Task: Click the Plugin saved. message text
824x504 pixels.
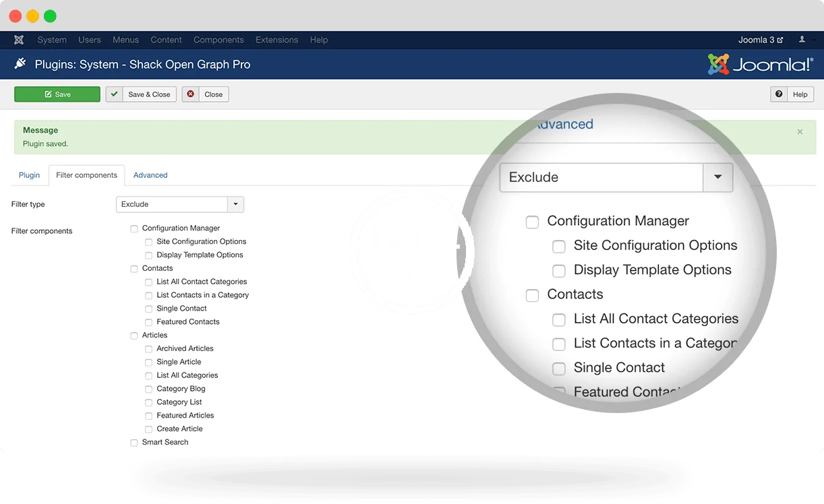Action: 45,144
